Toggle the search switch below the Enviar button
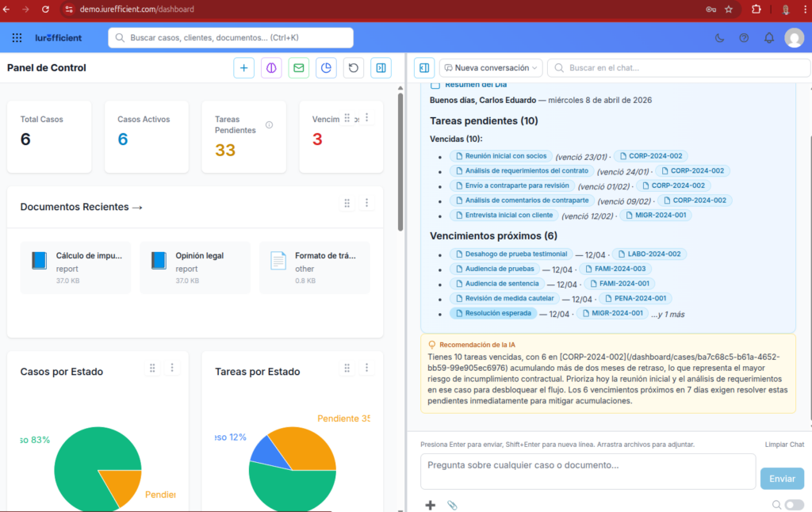Viewport: 812px width, 512px height. tap(794, 504)
